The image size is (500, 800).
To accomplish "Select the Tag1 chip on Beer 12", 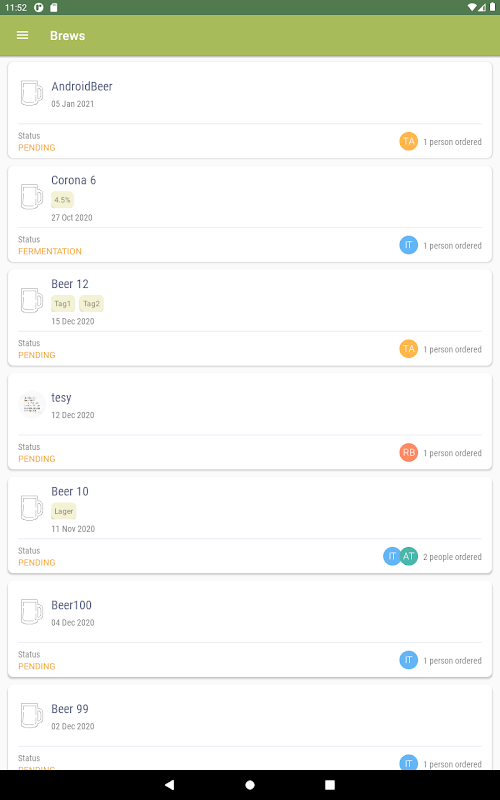I will click(63, 304).
